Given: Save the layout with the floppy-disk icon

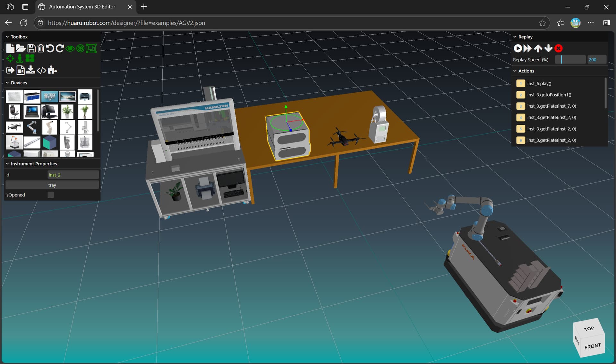Looking at the screenshot, I should coord(31,48).
